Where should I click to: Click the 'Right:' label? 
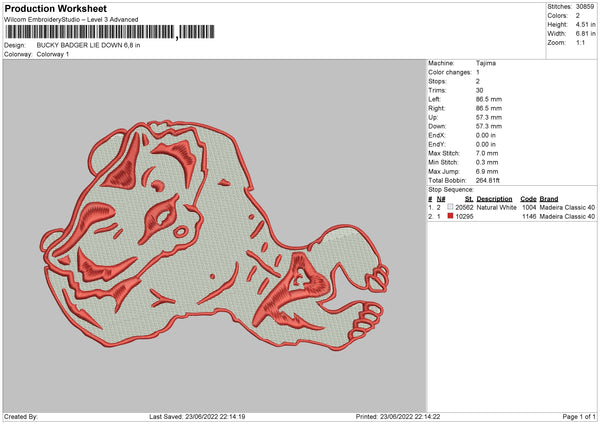click(x=437, y=108)
